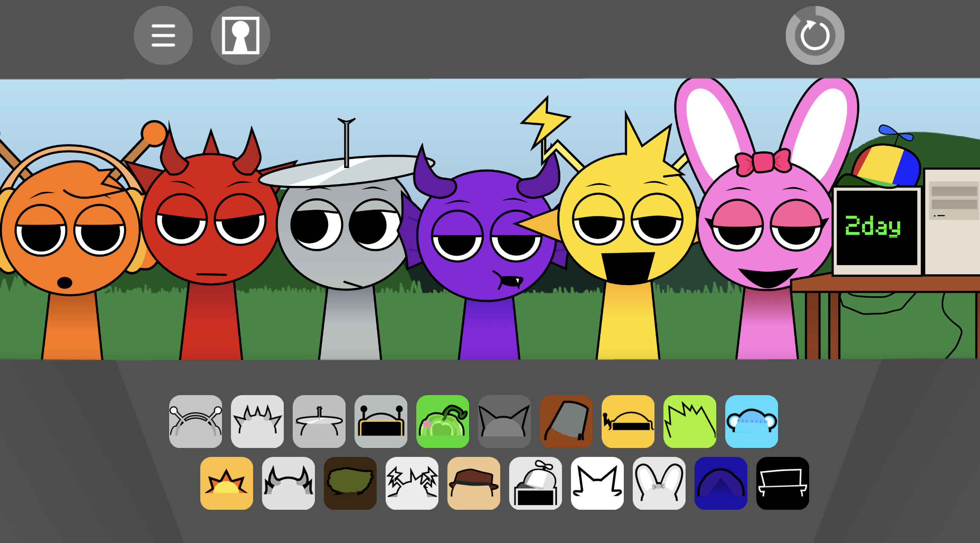Choose the blue earmuffs icon
Image resolution: width=980 pixels, height=543 pixels.
coord(752,422)
